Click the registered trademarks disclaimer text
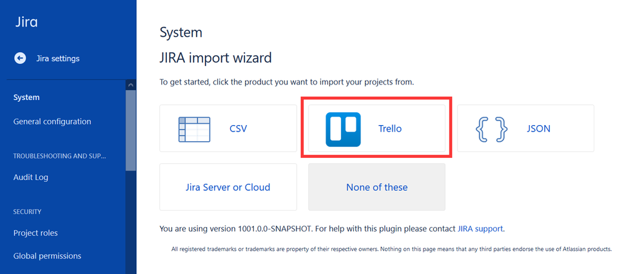This screenshot has height=274, width=644. 391,249
